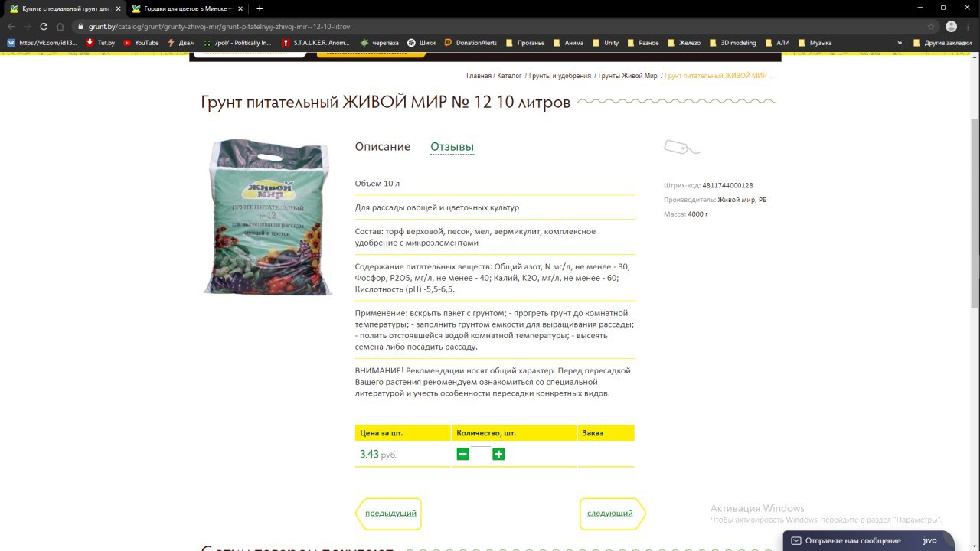Expand the АЛИ bookmarks folder
This screenshot has width=980, height=551.
click(776, 43)
